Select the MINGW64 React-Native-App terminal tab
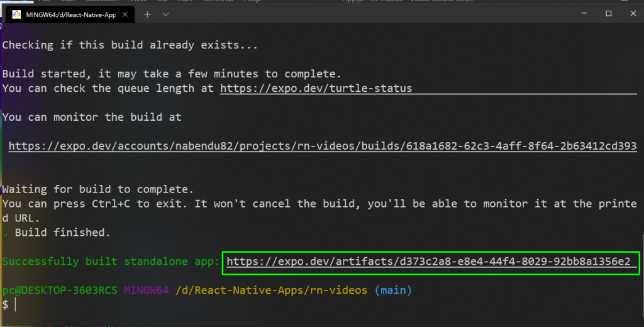Screen dimensions: 644x327 tap(70, 14)
